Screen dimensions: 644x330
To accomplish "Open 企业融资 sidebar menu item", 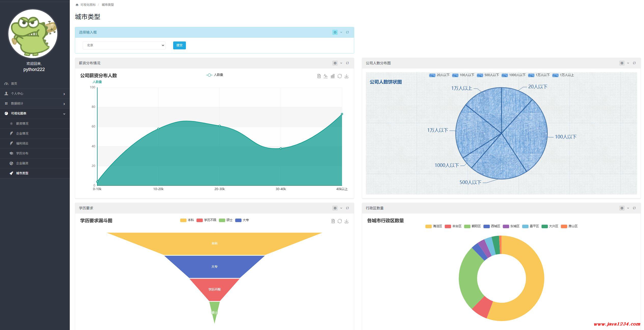I will 22,163.
